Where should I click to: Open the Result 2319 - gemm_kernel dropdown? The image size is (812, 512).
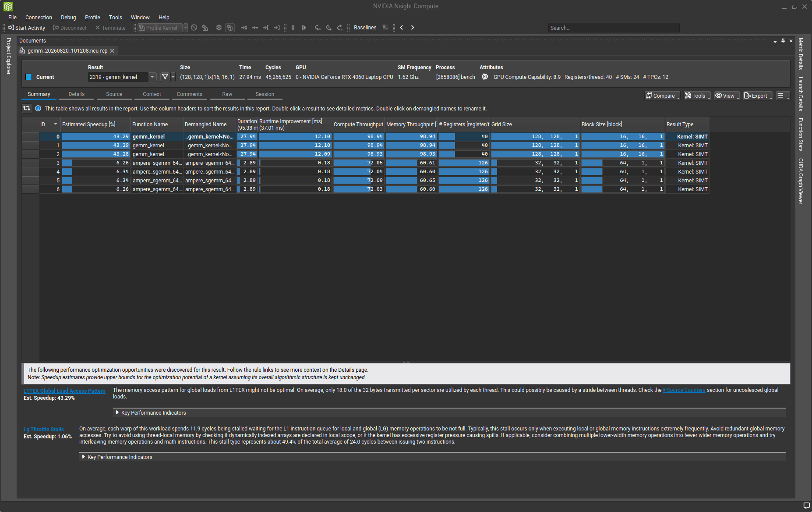click(x=122, y=77)
